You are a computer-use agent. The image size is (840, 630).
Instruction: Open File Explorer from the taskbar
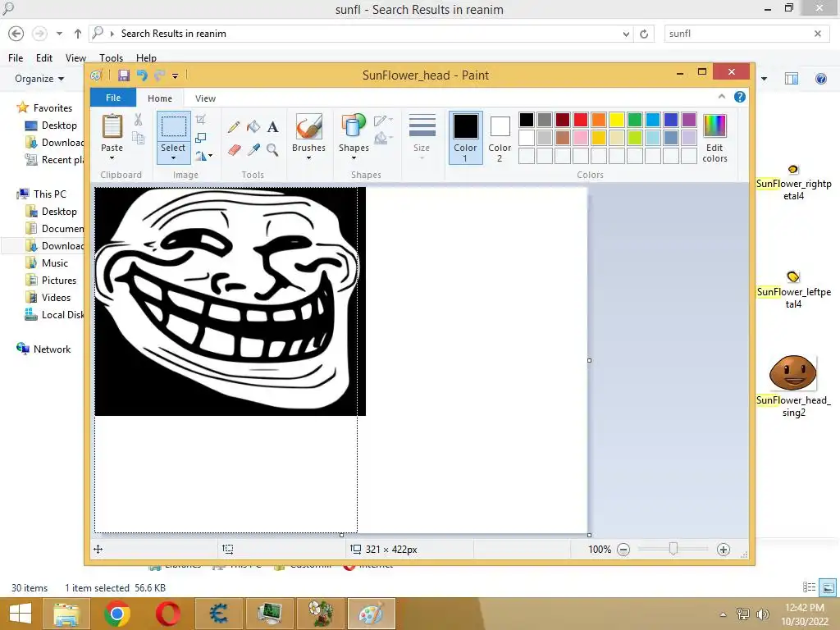(66, 614)
